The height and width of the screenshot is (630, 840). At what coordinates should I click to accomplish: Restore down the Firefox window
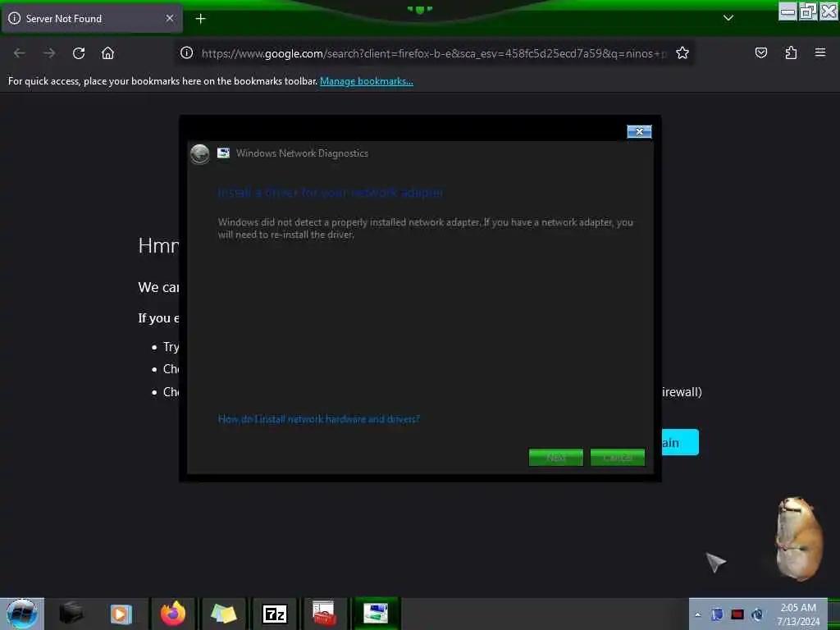click(808, 11)
